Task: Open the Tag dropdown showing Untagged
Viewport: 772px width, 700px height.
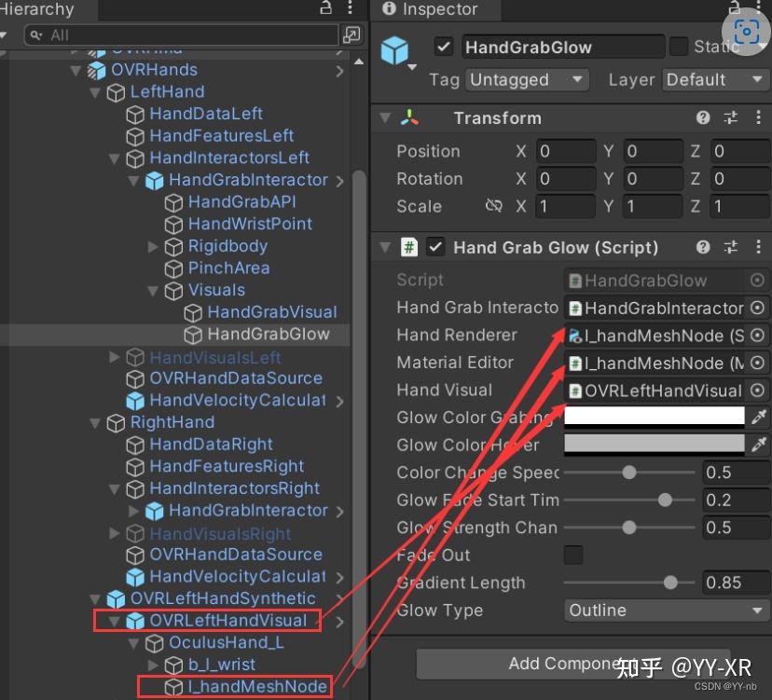Action: [527, 80]
